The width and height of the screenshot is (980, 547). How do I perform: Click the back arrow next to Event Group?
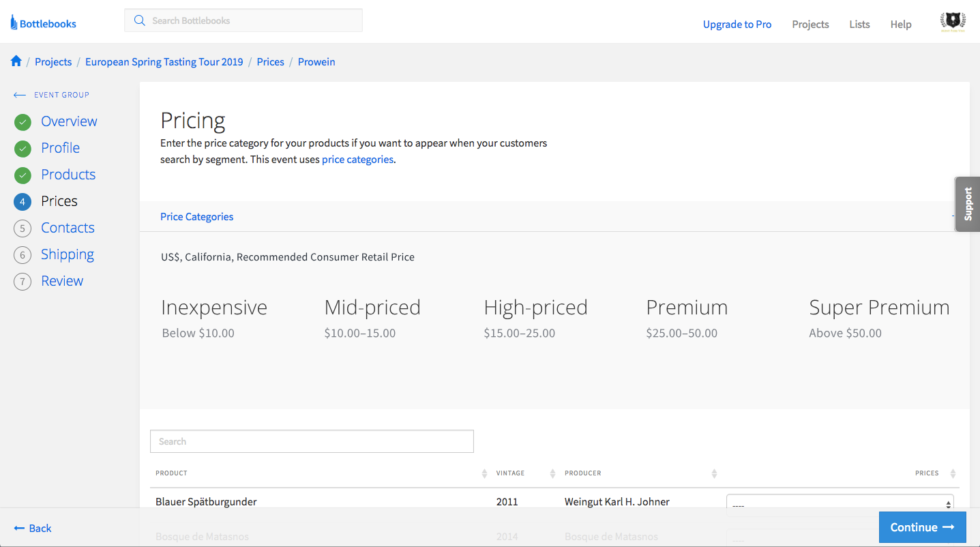click(20, 95)
